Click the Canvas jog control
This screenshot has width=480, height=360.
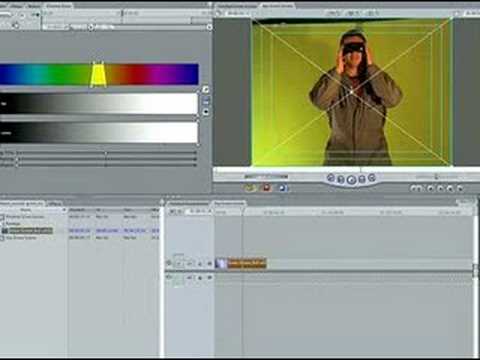437,177
